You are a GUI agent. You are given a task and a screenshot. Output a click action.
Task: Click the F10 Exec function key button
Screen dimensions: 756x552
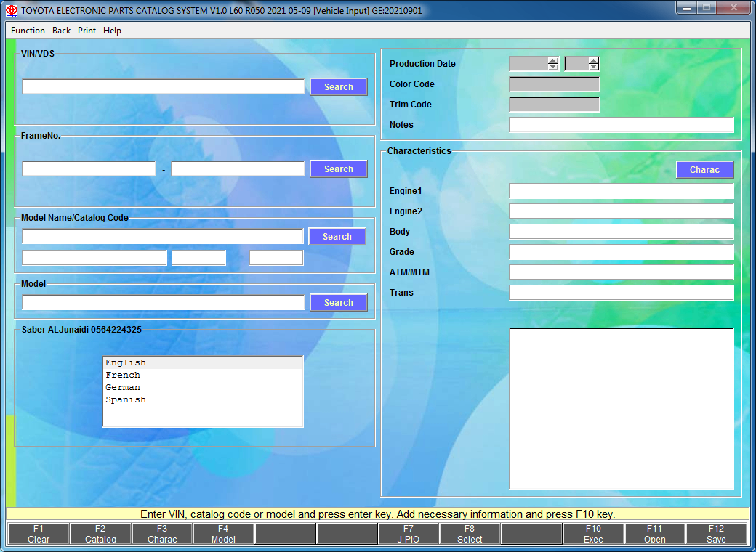pyautogui.click(x=593, y=534)
